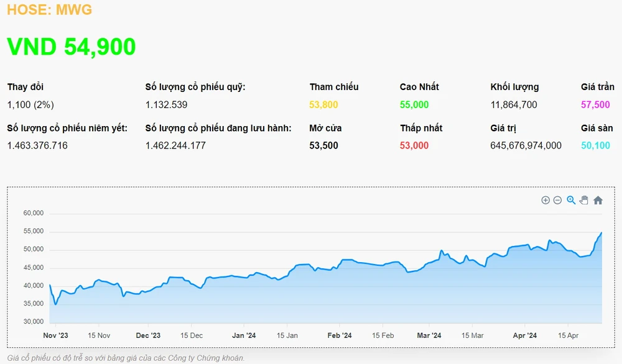Screen dimensions: 622x364
Task: Click the Tham chiếu value 53,800
Action: click(x=323, y=104)
